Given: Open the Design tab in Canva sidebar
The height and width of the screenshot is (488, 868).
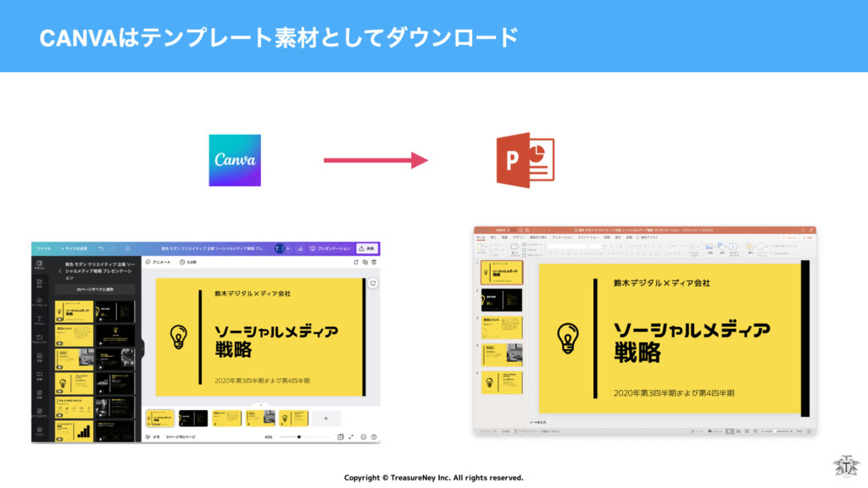Looking at the screenshot, I should point(40,265).
